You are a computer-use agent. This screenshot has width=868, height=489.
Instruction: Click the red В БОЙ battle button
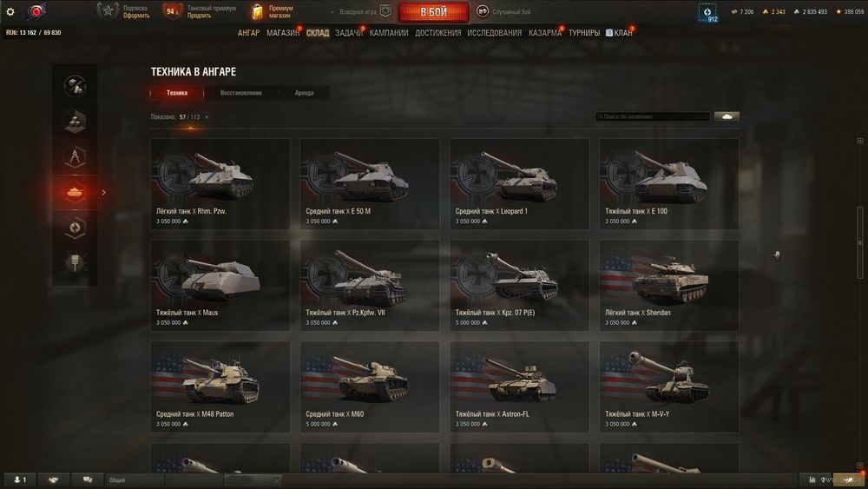(433, 11)
